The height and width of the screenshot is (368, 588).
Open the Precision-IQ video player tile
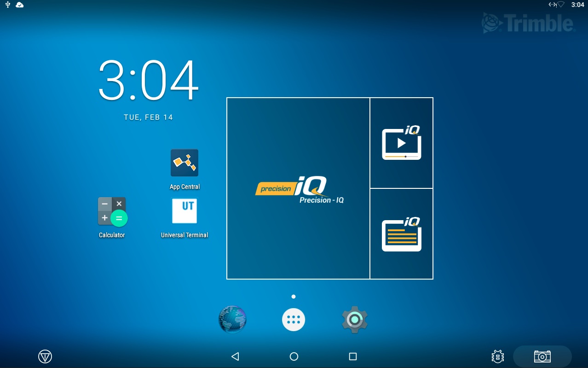[401, 143]
